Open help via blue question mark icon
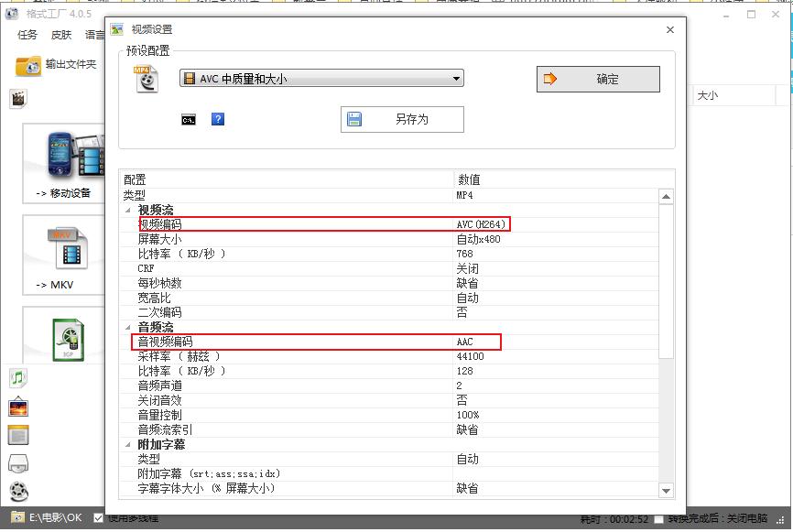The width and height of the screenshot is (793, 532). [218, 119]
